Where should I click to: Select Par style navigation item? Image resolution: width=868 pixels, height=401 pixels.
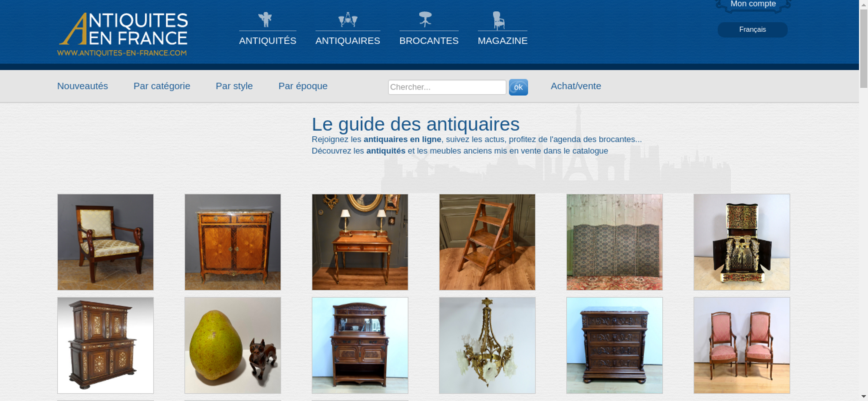point(234,86)
